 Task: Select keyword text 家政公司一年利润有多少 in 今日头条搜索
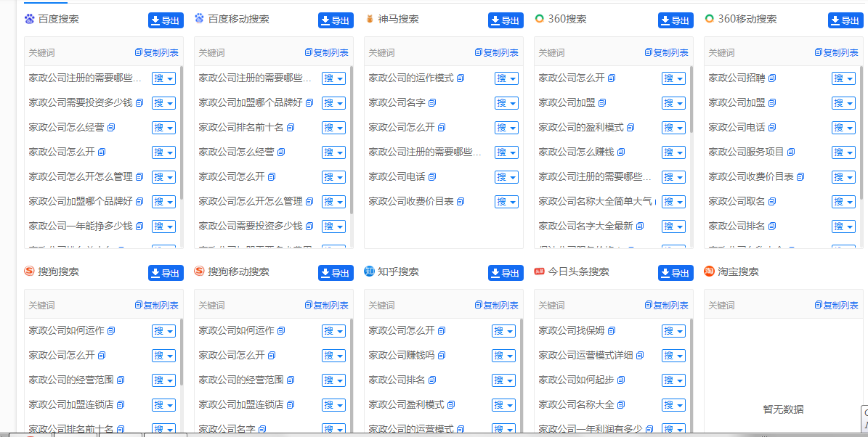590,429
